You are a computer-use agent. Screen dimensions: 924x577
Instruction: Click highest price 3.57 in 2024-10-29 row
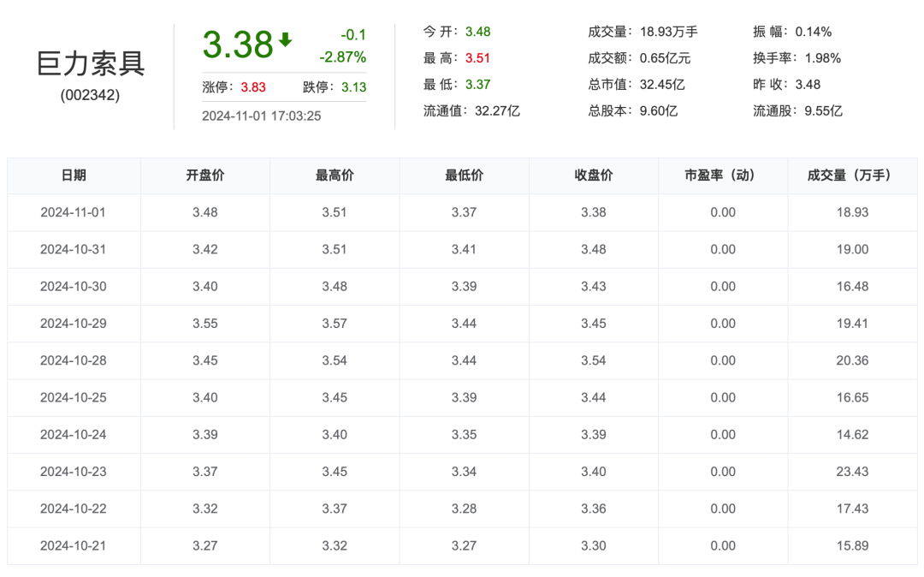[x=335, y=324]
